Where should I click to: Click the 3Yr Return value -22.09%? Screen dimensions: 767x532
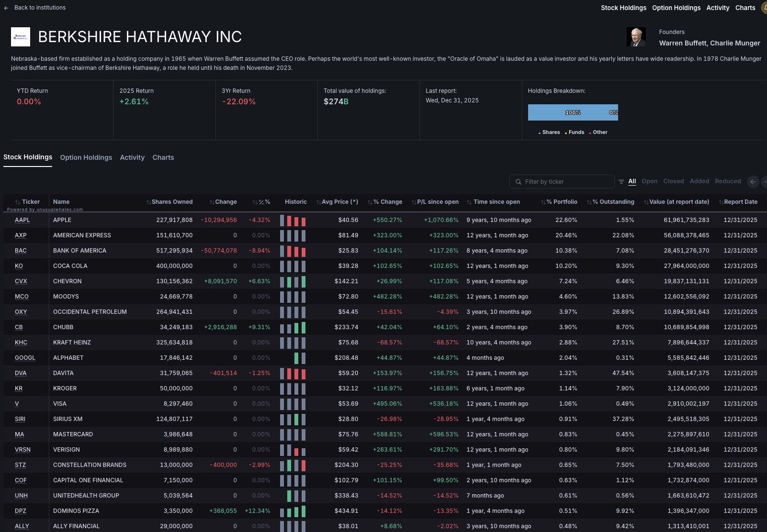(238, 101)
